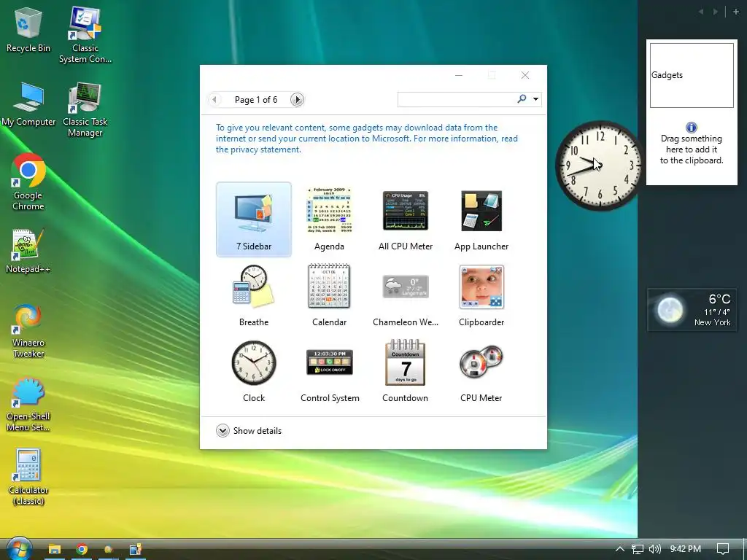Choose the Control System gadget
This screenshot has height=560, width=747.
pos(330,371)
